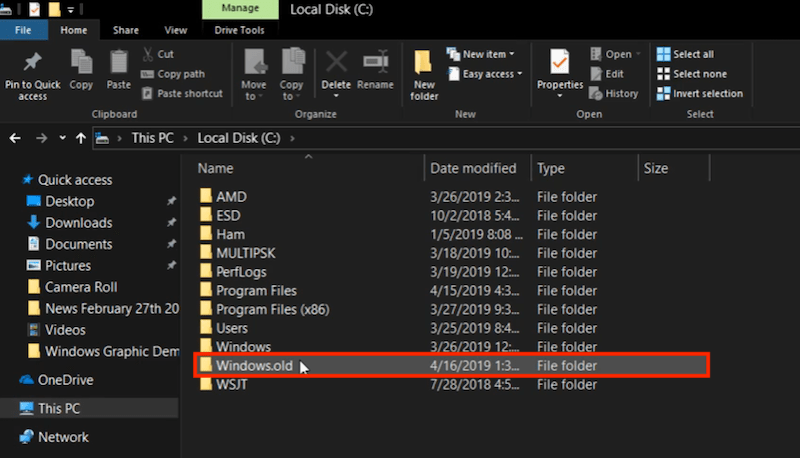Create a New folder from ribbon

(424, 74)
